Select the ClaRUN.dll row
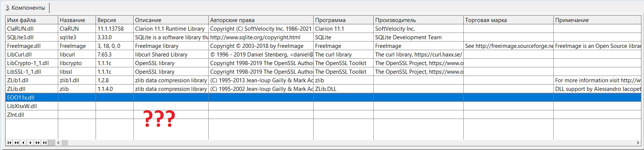This screenshot has height=150, width=644. click(x=20, y=29)
